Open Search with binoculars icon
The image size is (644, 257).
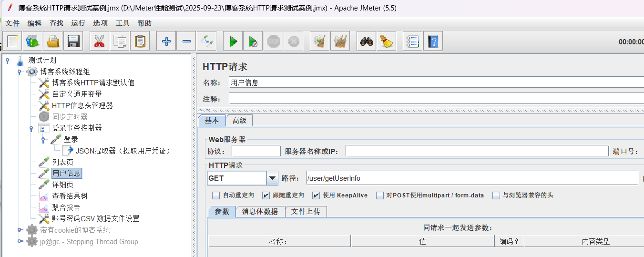(366, 41)
